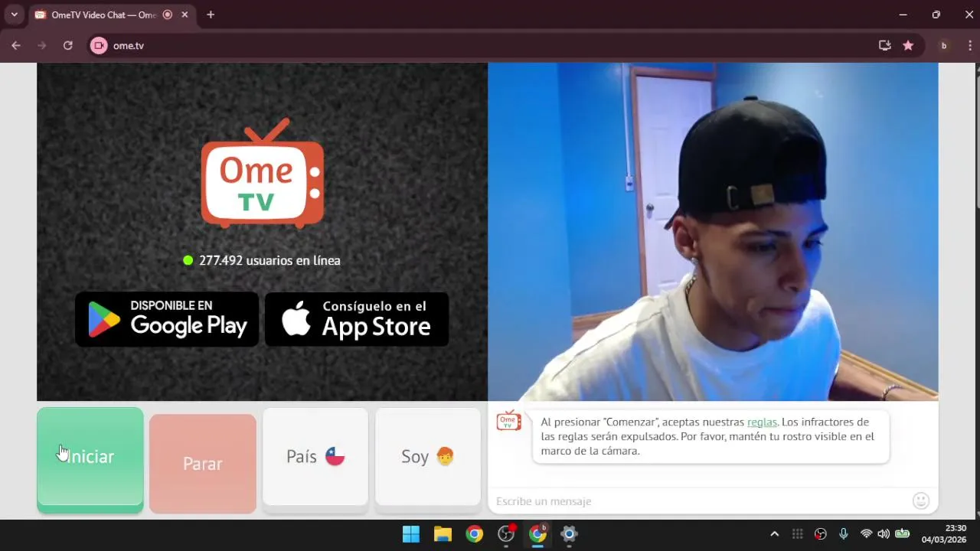Open the tab search dropdown arrow
The image size is (980, 551).
(14, 15)
